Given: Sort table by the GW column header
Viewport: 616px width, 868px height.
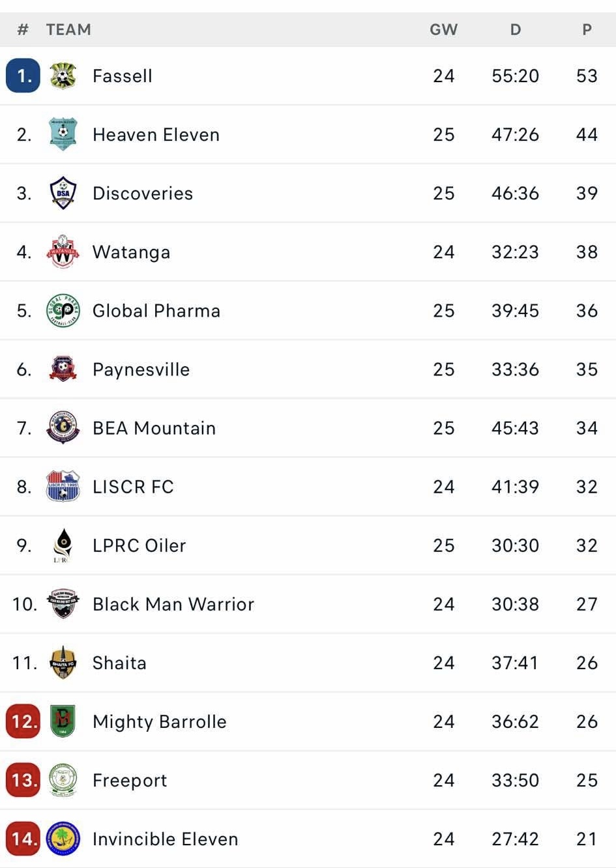Looking at the screenshot, I should 444,29.
